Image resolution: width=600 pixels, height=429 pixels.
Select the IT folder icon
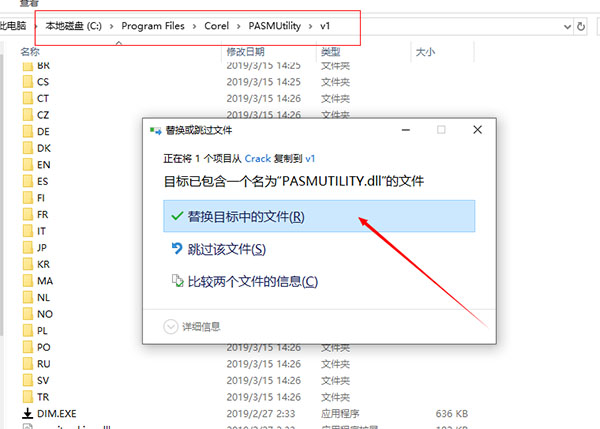[28, 231]
